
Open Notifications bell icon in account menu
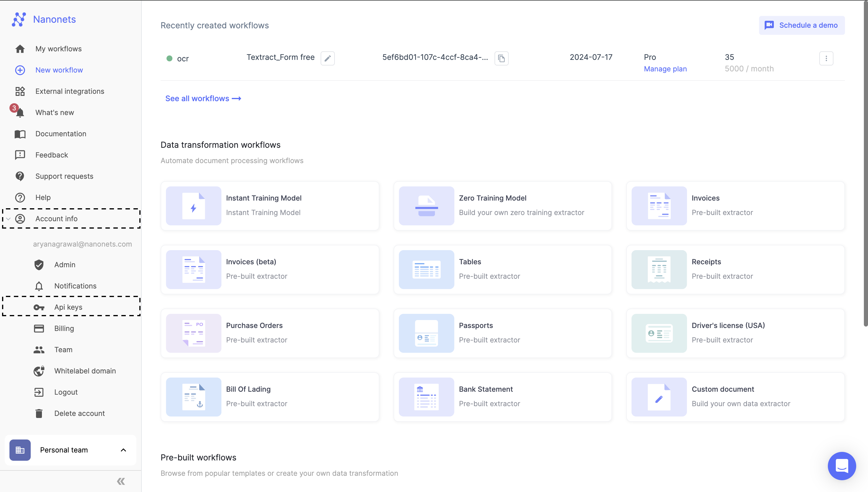coord(39,286)
